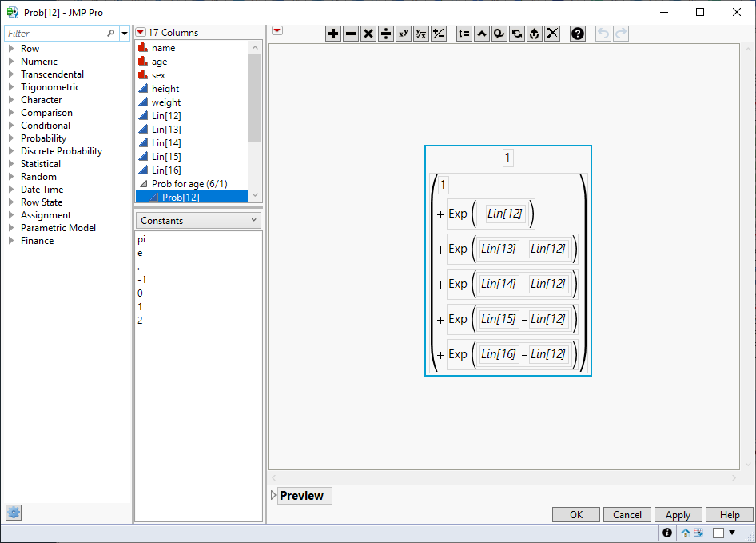Viewport: 756px width, 543px height.
Task: Insert a division operator from the keypad
Action: (x=386, y=34)
